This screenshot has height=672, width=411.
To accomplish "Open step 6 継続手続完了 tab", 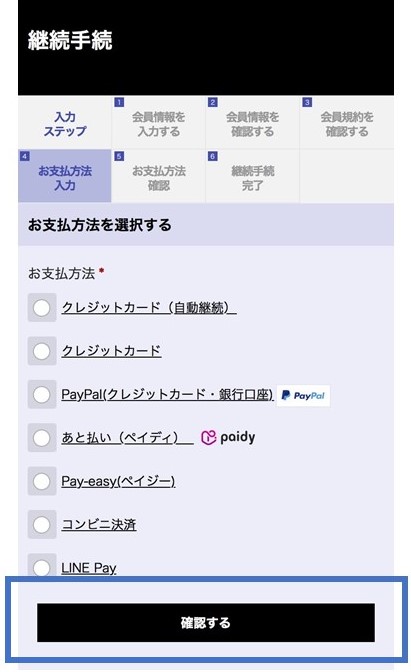I will (x=252, y=177).
